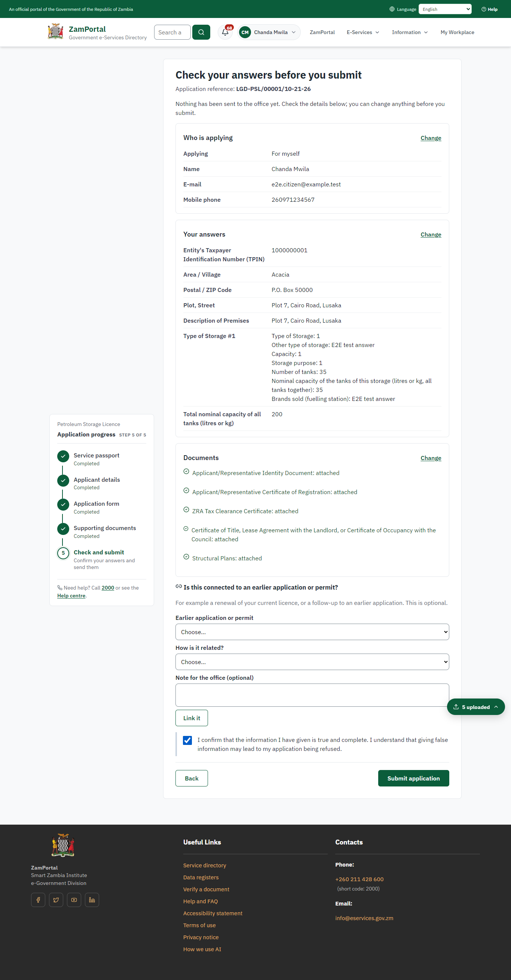Viewport: 511px width, 980px height.
Task: Open Privacy notice footer link
Action: (x=201, y=937)
